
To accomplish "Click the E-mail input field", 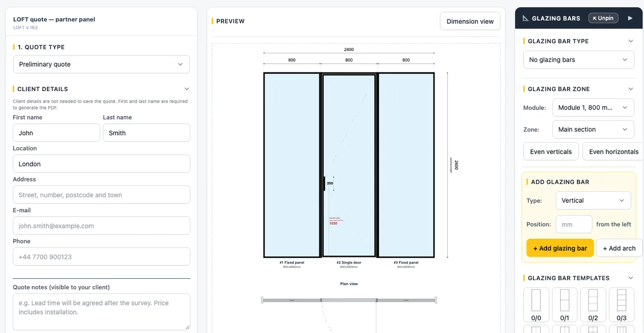I will pos(101,226).
